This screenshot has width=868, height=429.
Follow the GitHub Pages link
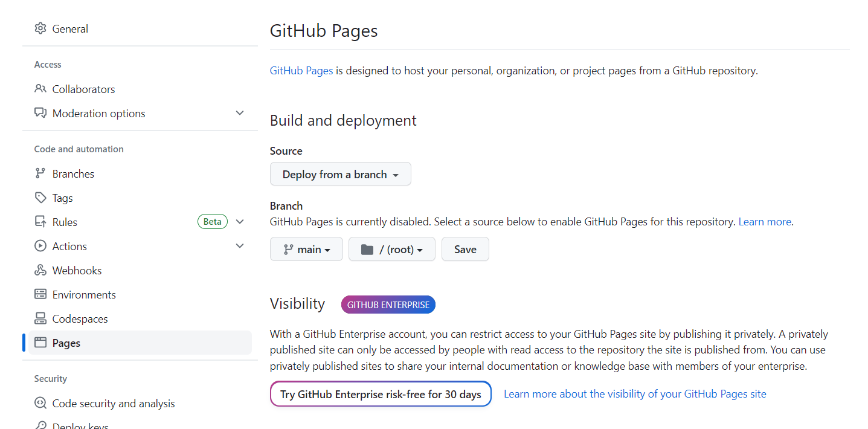click(x=301, y=71)
